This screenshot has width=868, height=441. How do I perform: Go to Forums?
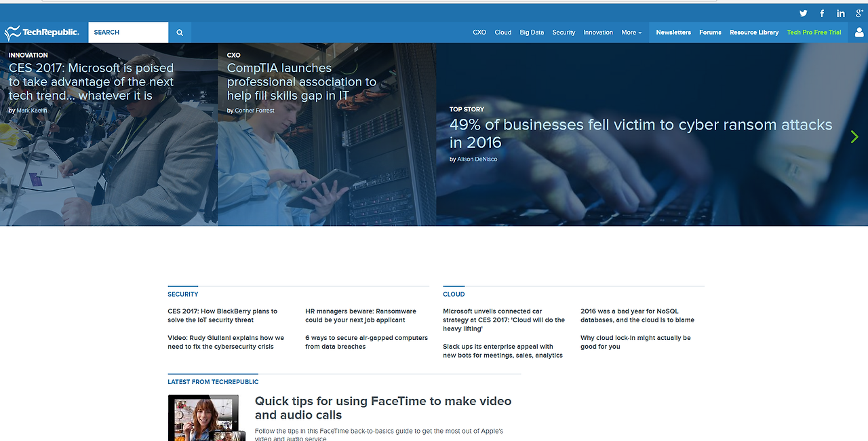click(x=710, y=32)
